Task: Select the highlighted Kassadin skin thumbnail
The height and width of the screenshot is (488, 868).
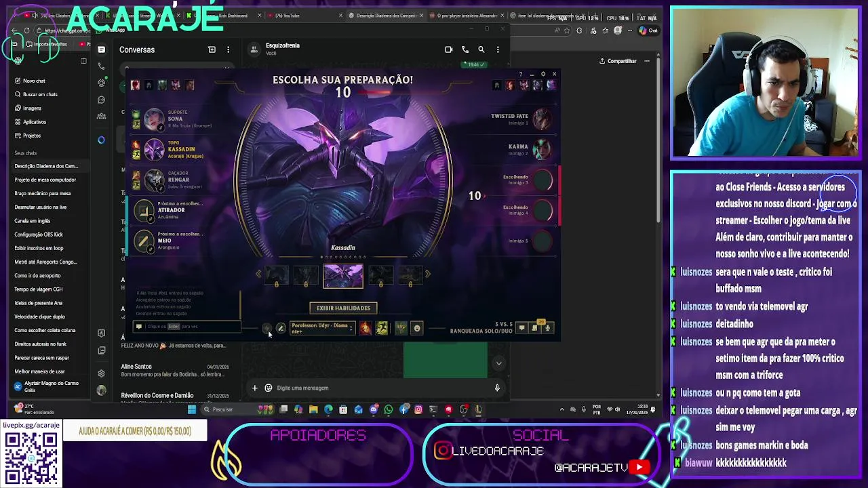Action: click(x=343, y=276)
